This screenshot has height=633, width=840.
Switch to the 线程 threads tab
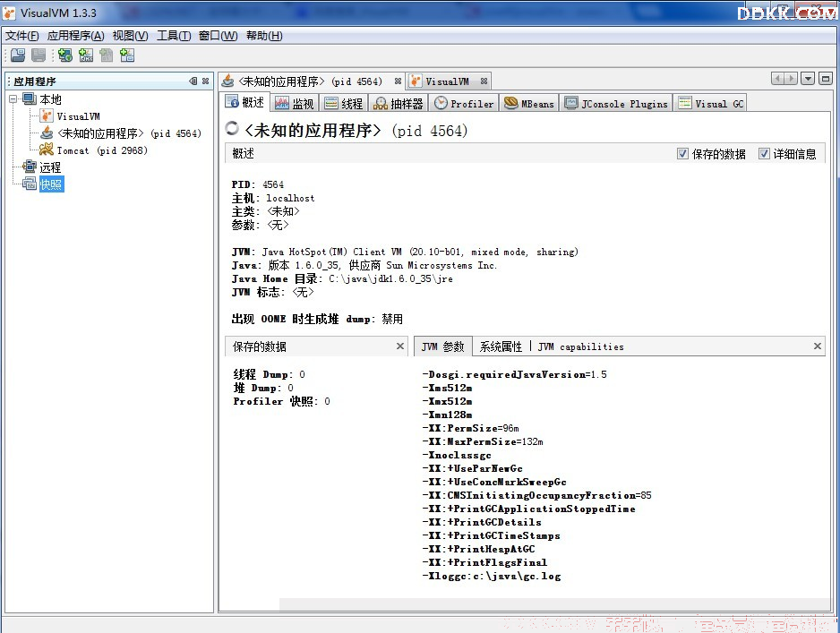coord(344,103)
